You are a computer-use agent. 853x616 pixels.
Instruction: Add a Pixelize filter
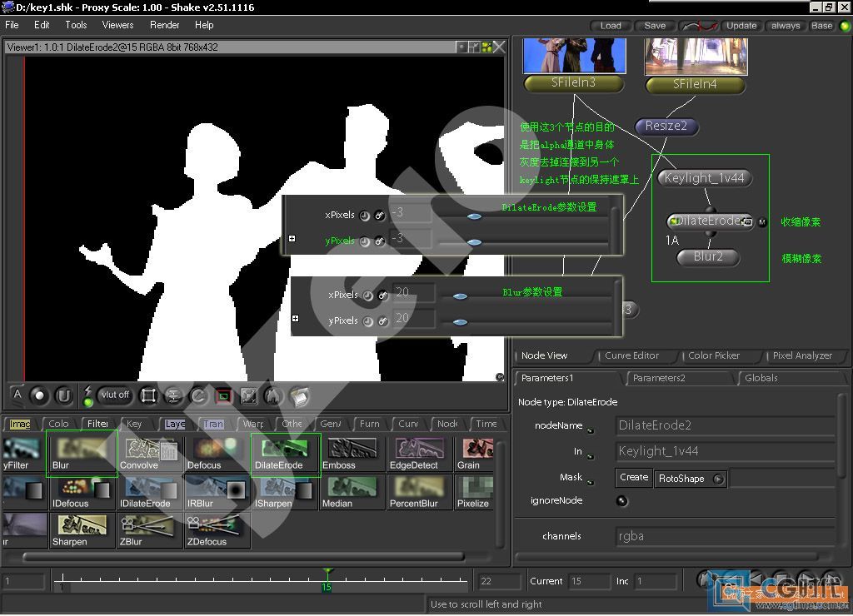[475, 492]
